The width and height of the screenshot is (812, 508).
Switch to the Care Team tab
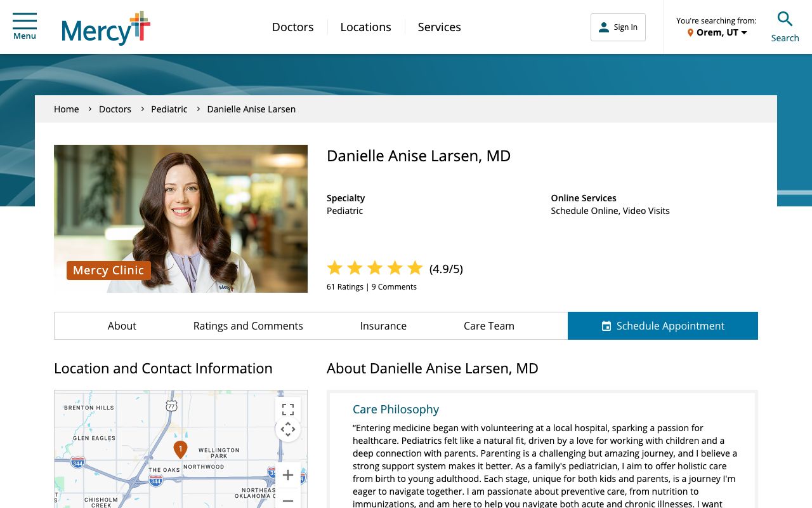pos(488,326)
